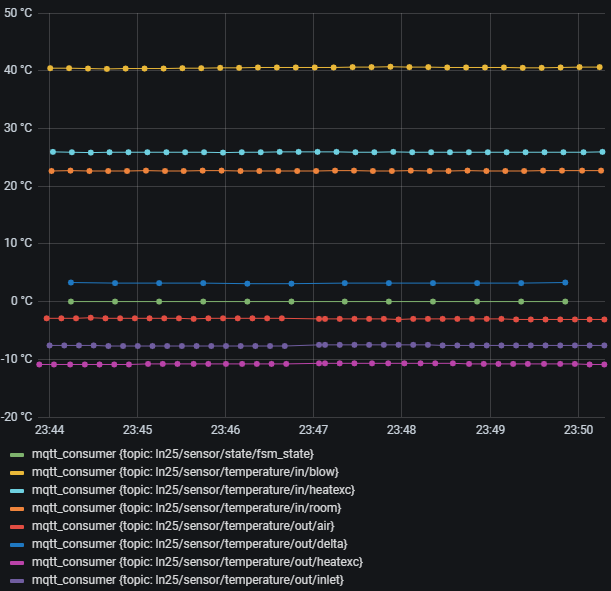Screen dimensions: 611x591
Task: Click the temperature/out/inlet legend text
Action: point(189,580)
